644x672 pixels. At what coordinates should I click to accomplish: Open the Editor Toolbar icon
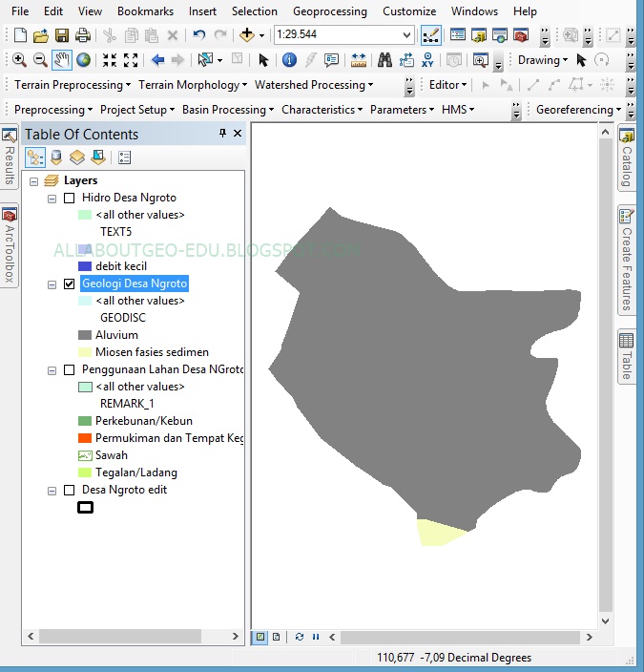431,35
